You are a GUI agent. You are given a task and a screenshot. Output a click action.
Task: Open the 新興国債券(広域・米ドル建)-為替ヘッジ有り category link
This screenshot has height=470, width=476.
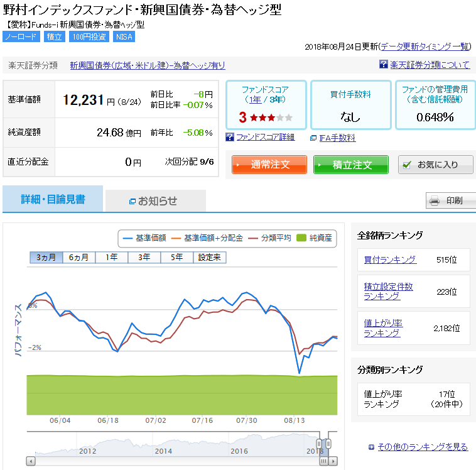click(x=148, y=65)
